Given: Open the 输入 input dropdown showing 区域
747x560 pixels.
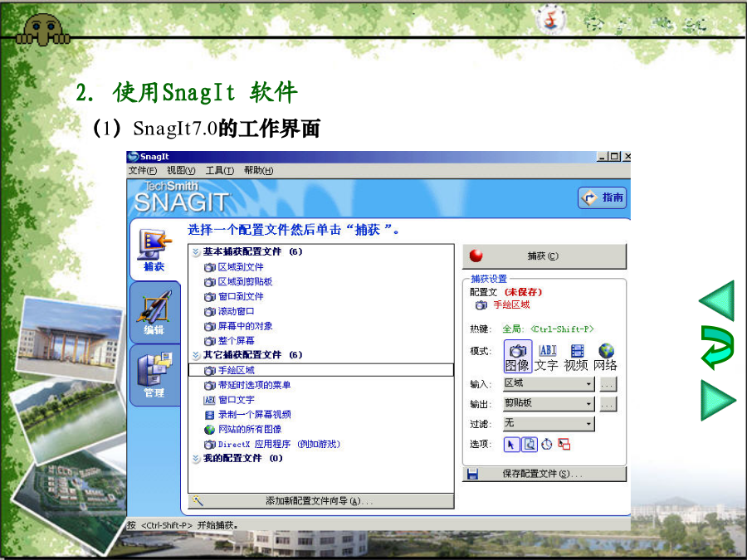Looking at the screenshot, I should pyautogui.click(x=549, y=383).
